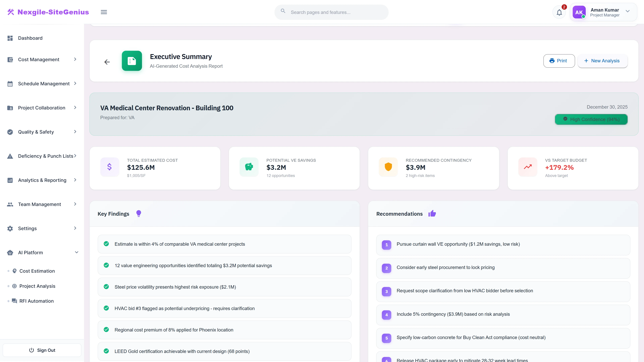This screenshot has width=644, height=362.
Task: Open the Dashboard sidebar icon
Action: (x=10, y=38)
